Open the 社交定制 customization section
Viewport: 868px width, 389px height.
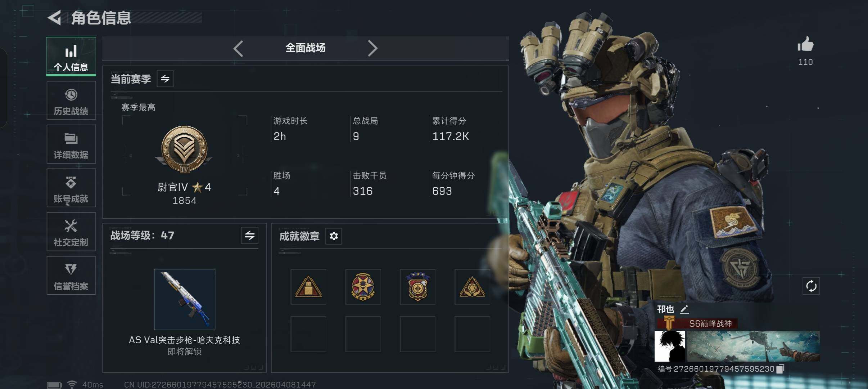[71, 232]
